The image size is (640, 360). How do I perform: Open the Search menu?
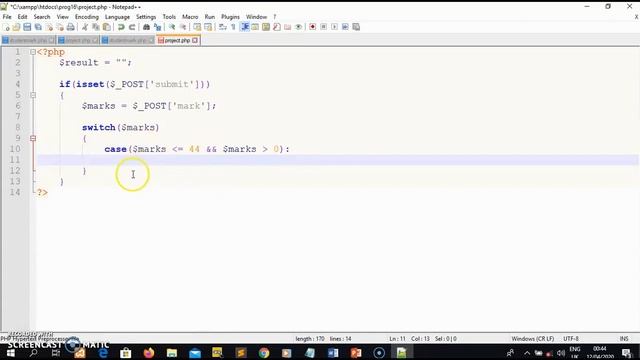[42, 17]
